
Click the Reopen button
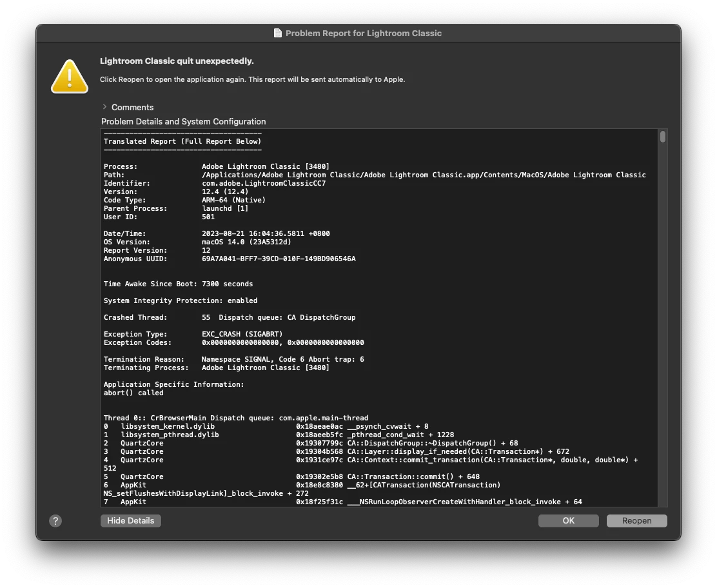point(636,521)
